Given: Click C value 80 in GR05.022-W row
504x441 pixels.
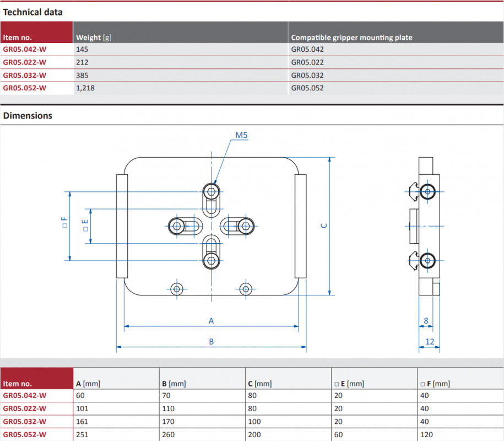Looking at the screenshot, I should point(252,408).
